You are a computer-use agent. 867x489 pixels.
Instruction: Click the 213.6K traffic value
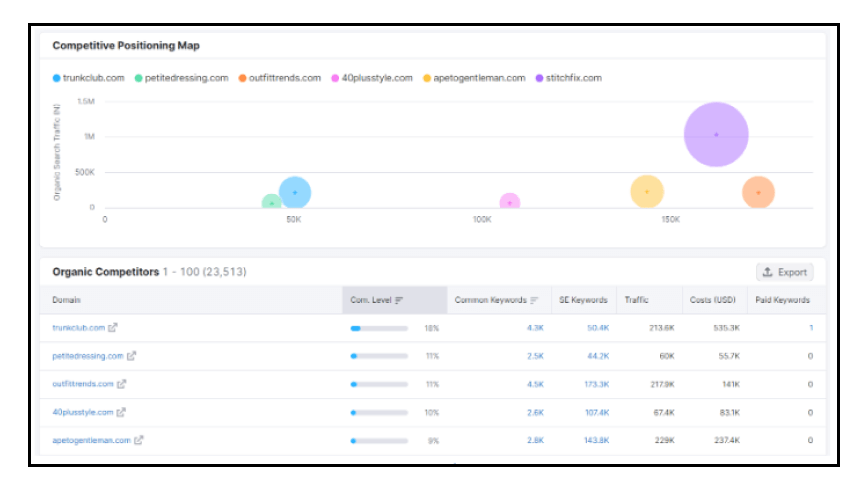[662, 328]
